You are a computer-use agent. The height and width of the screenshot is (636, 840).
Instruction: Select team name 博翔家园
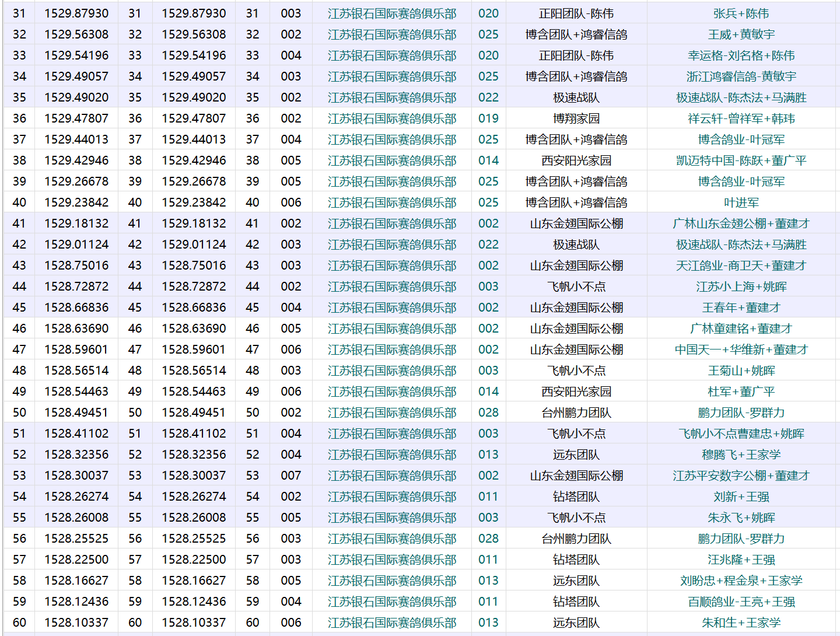576,118
